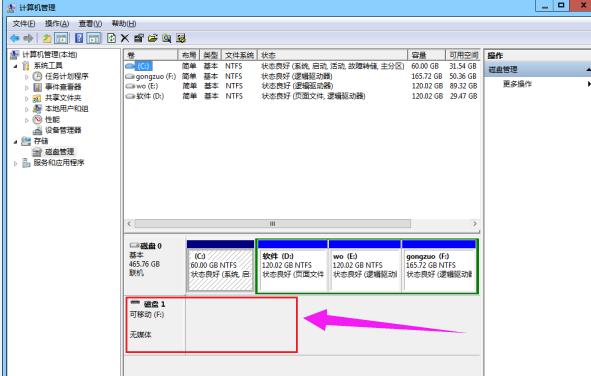Collapse the 系统工具 tree node arrow

[15, 66]
